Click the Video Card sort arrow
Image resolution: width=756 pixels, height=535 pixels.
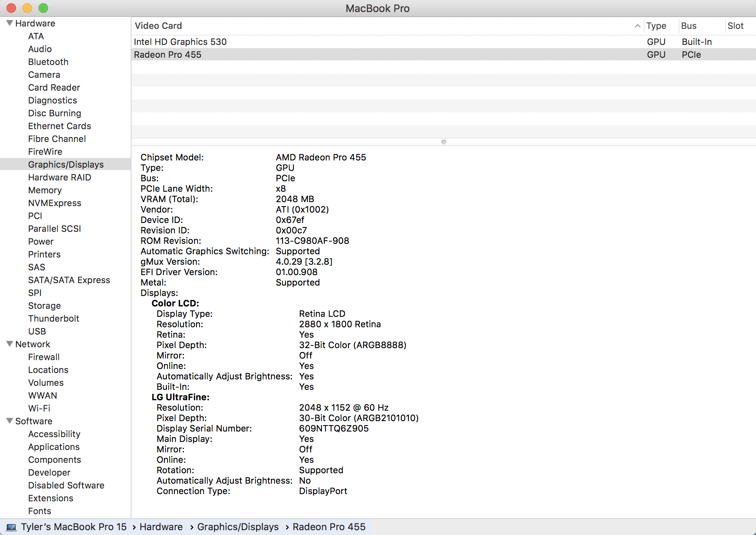point(637,26)
